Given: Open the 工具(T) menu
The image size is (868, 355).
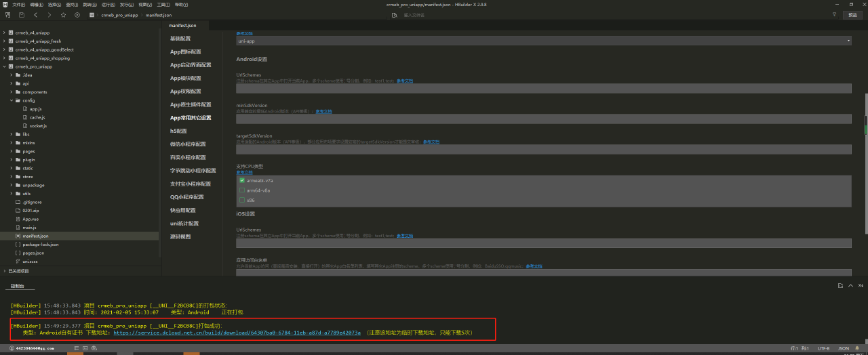Looking at the screenshot, I should point(163,4).
